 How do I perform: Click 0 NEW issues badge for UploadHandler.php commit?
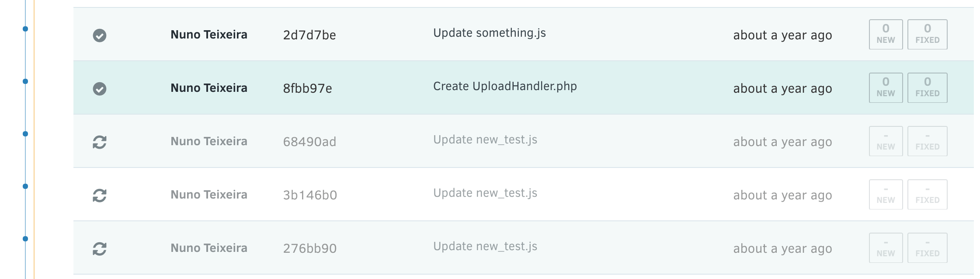tap(886, 88)
